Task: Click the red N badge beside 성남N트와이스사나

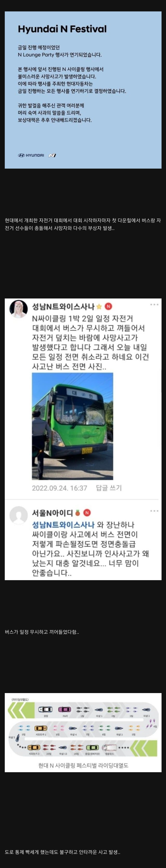Action: [108, 307]
